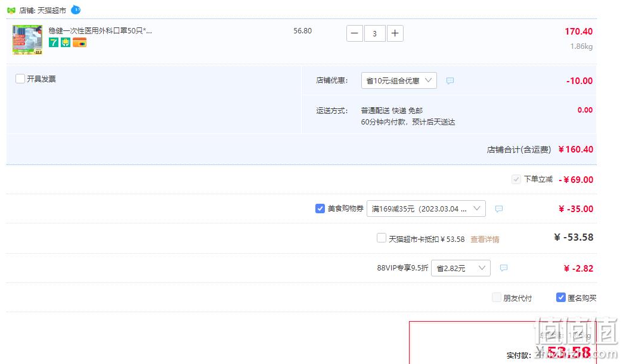Click the coupon amount ¥ -35.00
623x364 pixels.
point(576,209)
